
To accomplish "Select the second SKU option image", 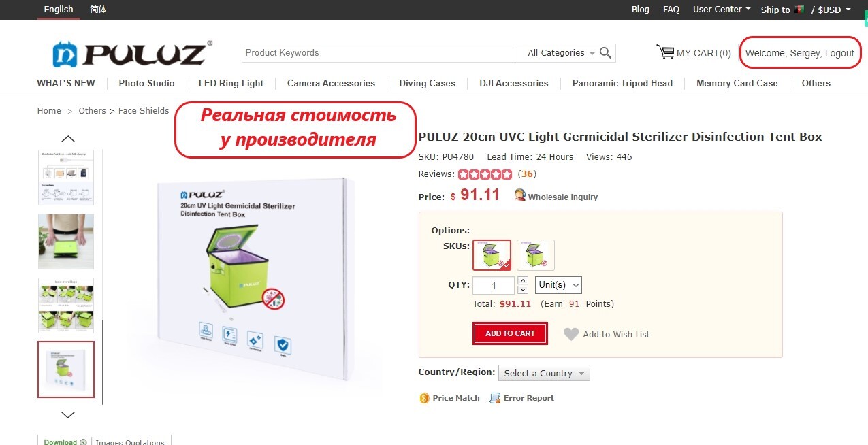I will pyautogui.click(x=536, y=255).
